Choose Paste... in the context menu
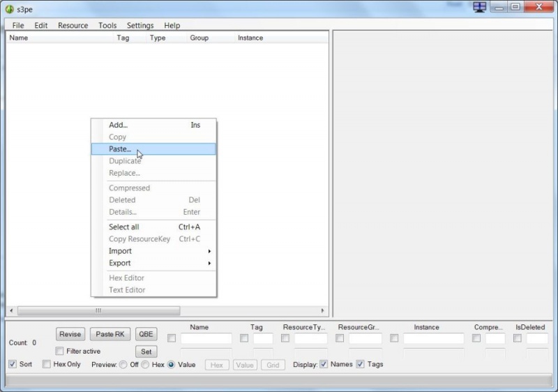The width and height of the screenshot is (558, 392). (x=153, y=149)
